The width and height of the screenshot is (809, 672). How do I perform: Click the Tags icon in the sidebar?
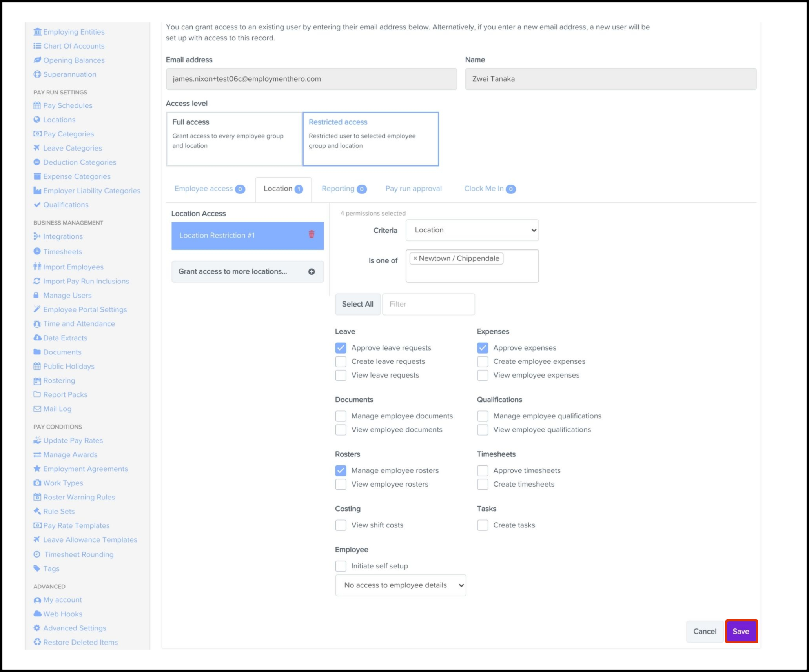[x=37, y=568]
